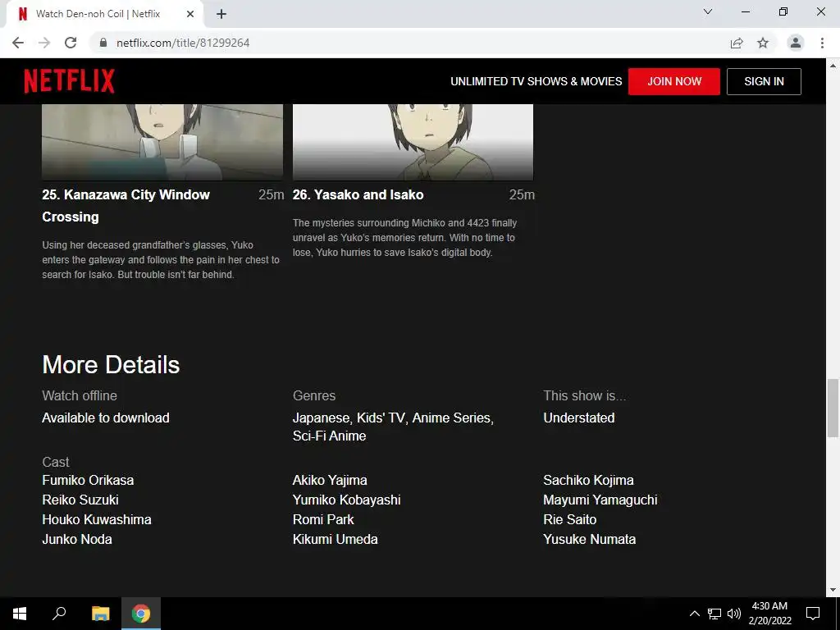Viewport: 840px width, 630px height.
Task: Select cast member Romi Park
Action: pyautogui.click(x=323, y=519)
